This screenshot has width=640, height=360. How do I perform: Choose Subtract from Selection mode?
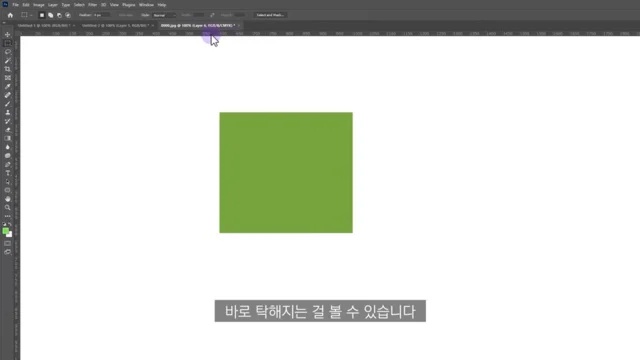[59, 15]
